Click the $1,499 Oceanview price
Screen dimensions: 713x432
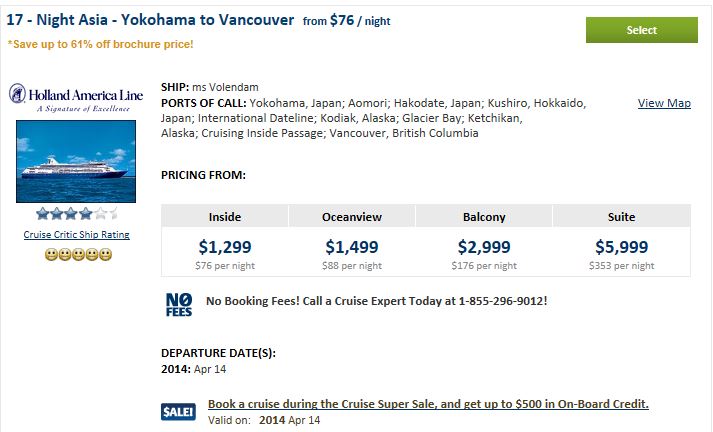tap(352, 247)
